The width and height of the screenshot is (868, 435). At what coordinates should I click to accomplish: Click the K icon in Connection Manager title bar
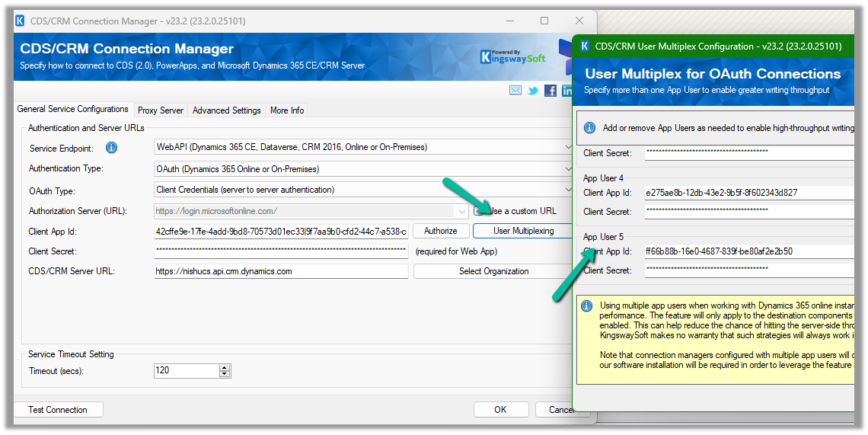pos(20,21)
